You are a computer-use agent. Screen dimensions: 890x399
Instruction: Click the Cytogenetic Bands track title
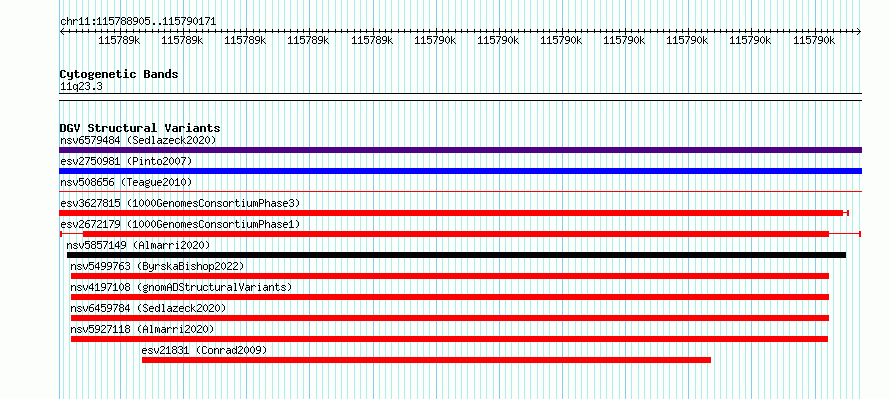click(x=119, y=74)
